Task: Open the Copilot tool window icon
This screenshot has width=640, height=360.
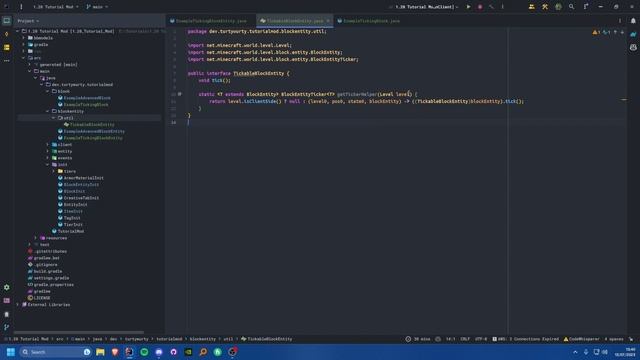Action: click(x=633, y=48)
